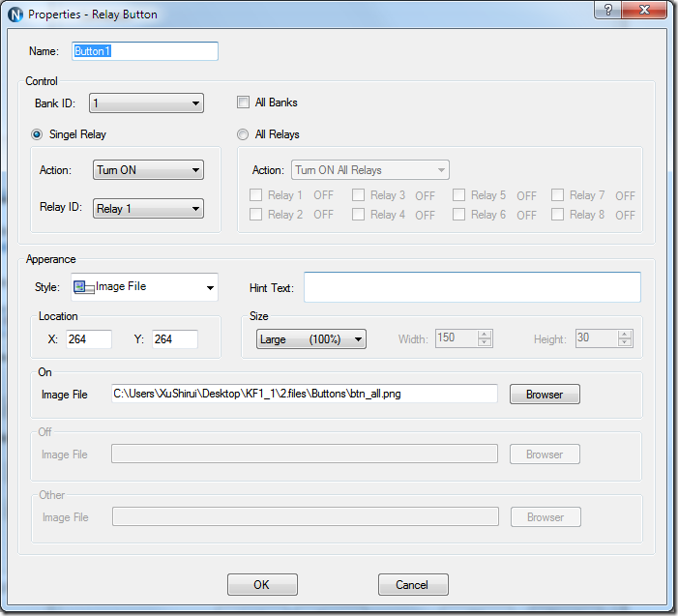The image size is (678, 616).
Task: Increase Height with up arrow
Action: pos(625,335)
